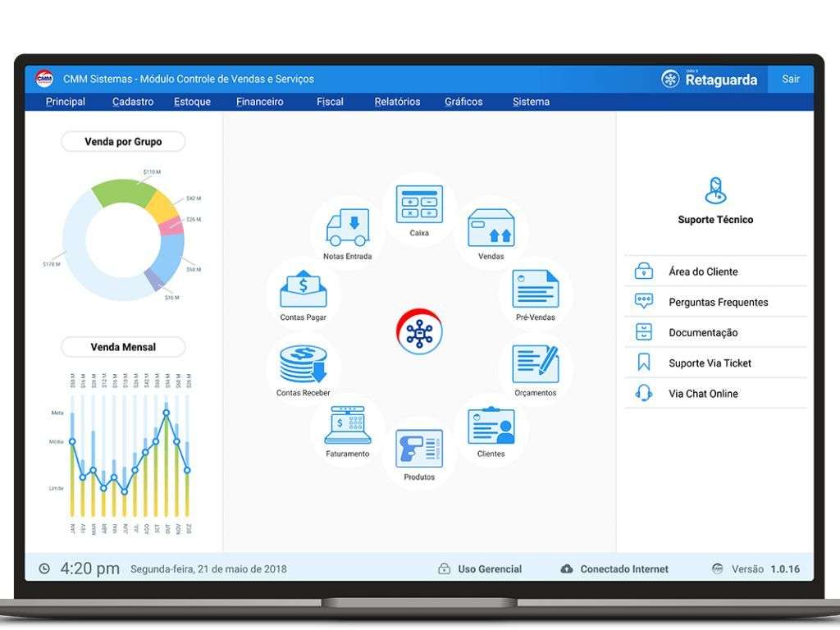
Task: Open the Clientes ID card icon
Action: point(491,426)
